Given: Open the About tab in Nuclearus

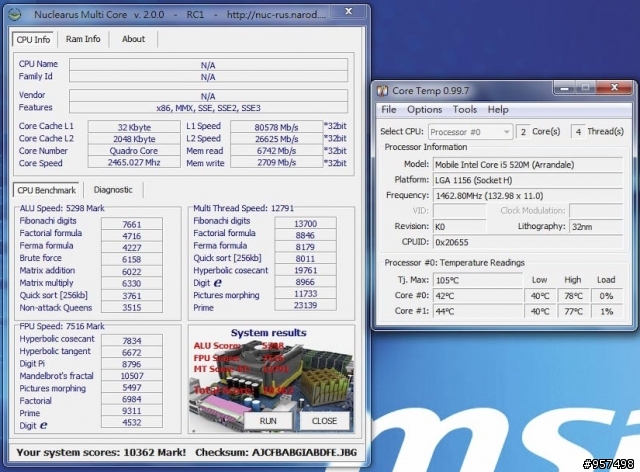Looking at the screenshot, I should 133,39.
